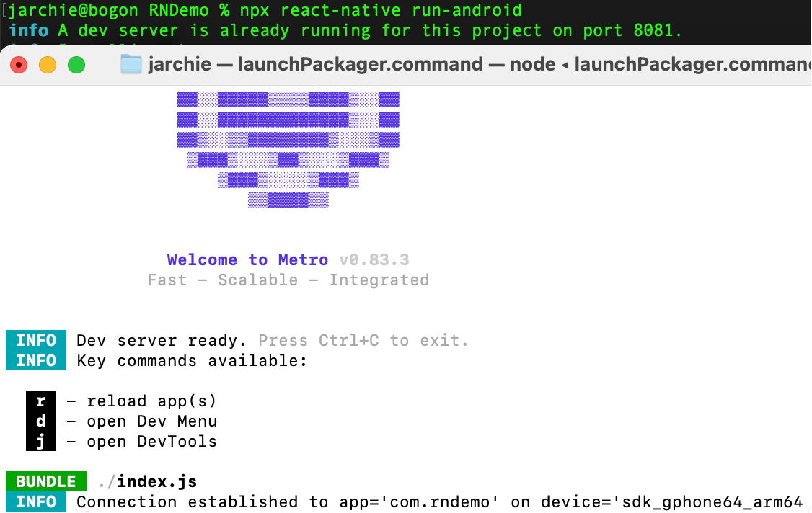The height and width of the screenshot is (513, 812).
Task: Click the 'j' key badge
Action: [x=41, y=441]
